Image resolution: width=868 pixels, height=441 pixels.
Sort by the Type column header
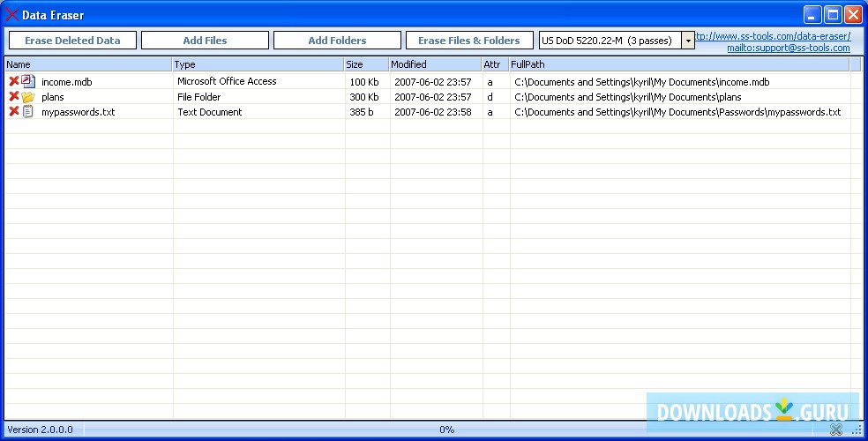click(x=258, y=64)
